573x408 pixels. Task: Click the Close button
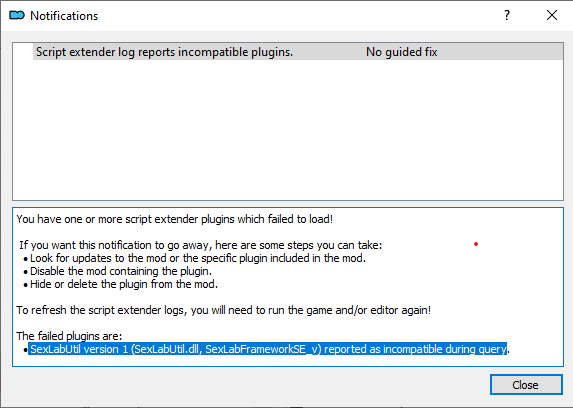[526, 385]
